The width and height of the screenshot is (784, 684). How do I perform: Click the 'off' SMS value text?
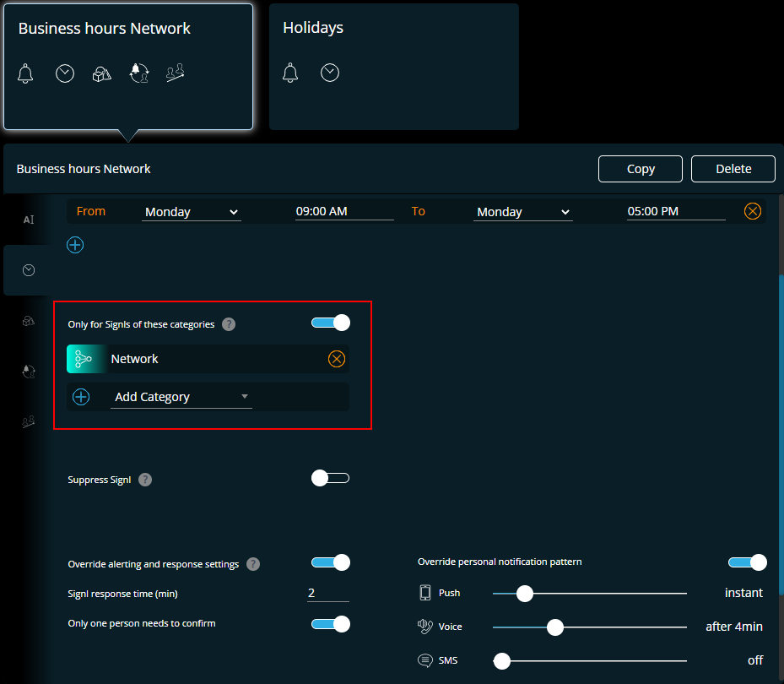tap(755, 660)
